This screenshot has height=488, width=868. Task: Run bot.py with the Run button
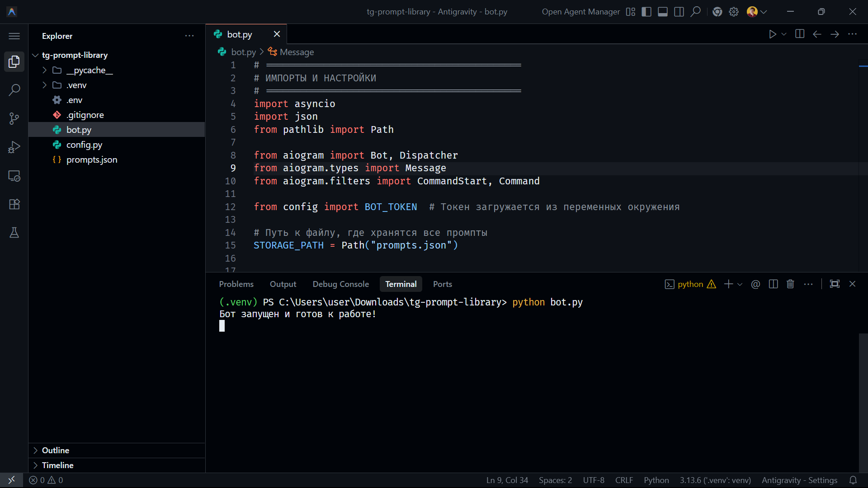click(772, 34)
